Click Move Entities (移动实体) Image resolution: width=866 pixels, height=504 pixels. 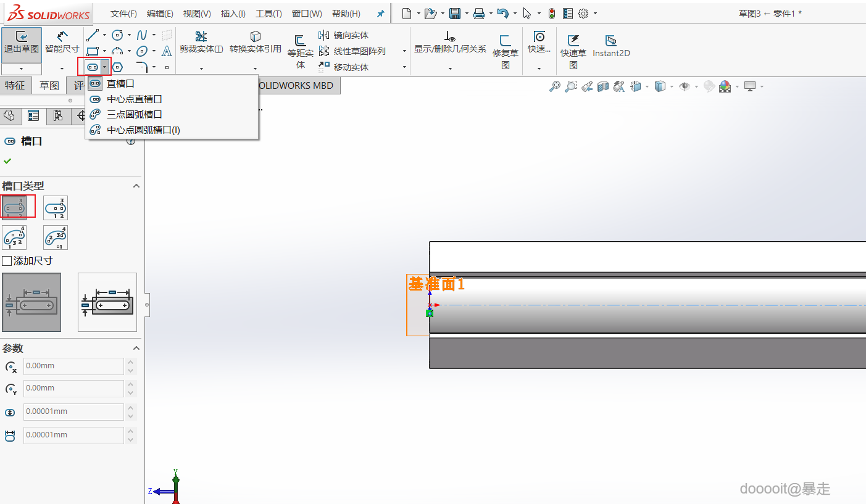[343, 67]
